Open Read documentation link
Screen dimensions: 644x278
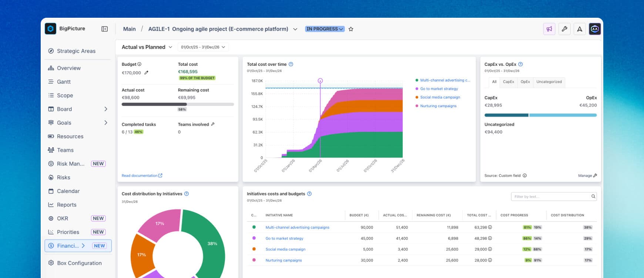(142, 176)
